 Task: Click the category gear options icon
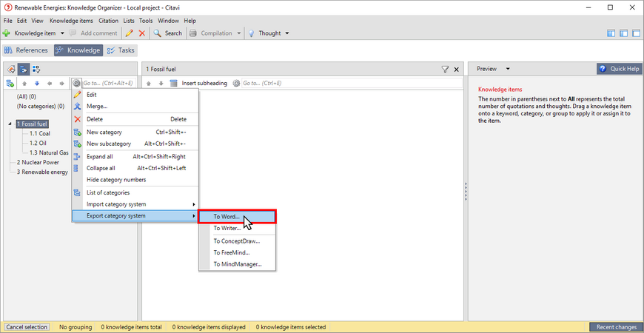76,83
